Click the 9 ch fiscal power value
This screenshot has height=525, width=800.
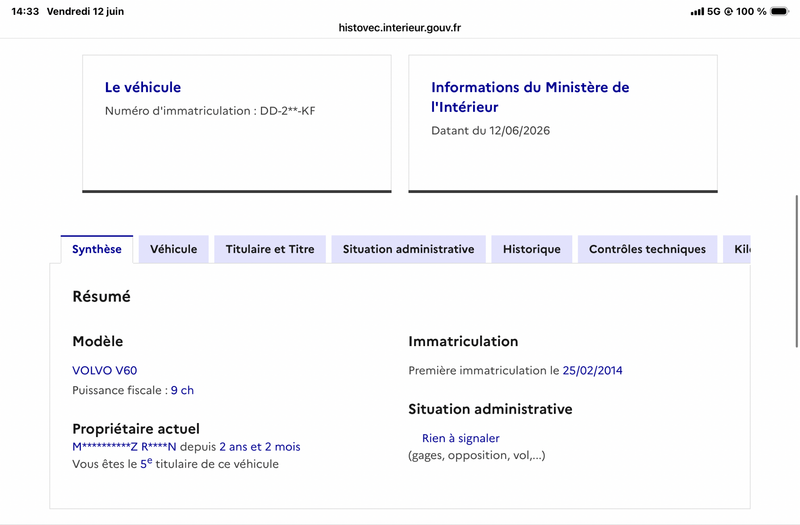(182, 390)
